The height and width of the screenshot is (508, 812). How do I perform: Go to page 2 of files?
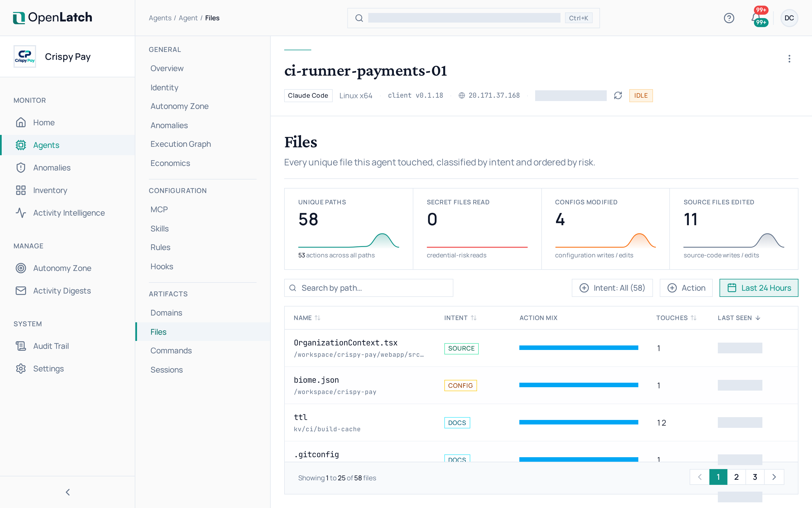point(736,477)
